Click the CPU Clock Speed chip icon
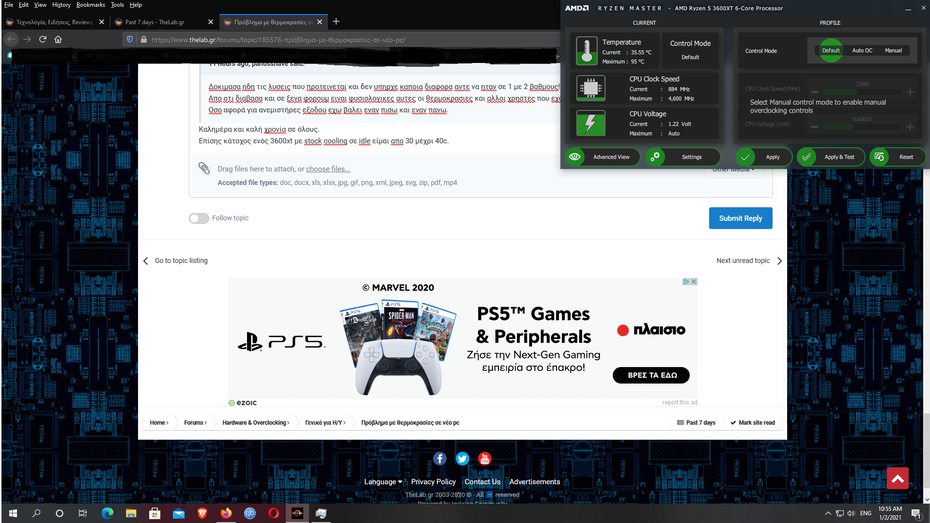 590,88
